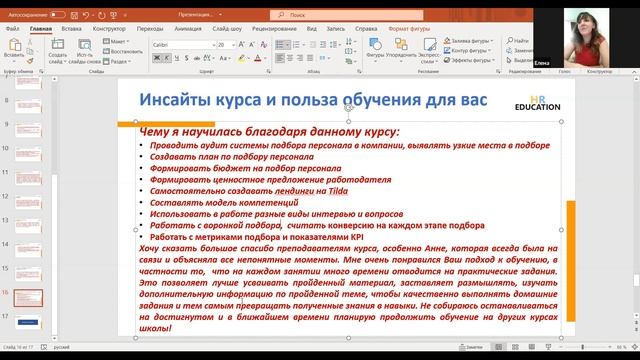
Task: Click accessibility check icon in status bar
Action: coord(44,347)
